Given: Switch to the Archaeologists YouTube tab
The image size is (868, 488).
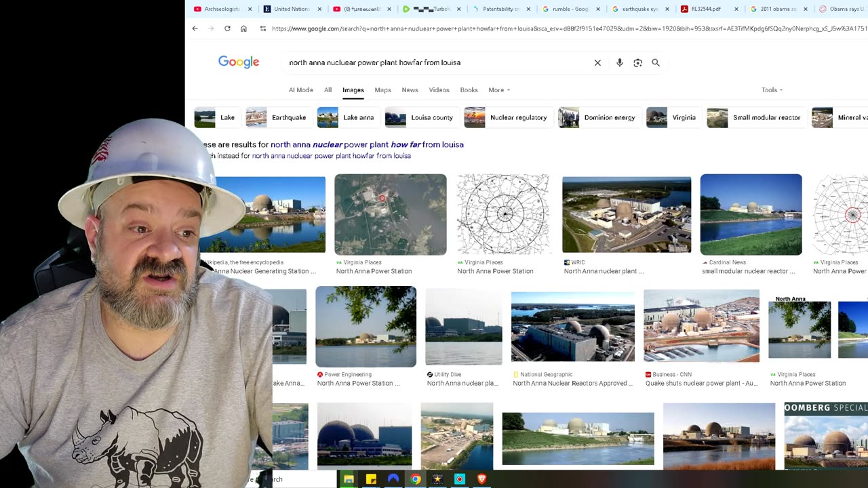Looking at the screenshot, I should 222,9.
